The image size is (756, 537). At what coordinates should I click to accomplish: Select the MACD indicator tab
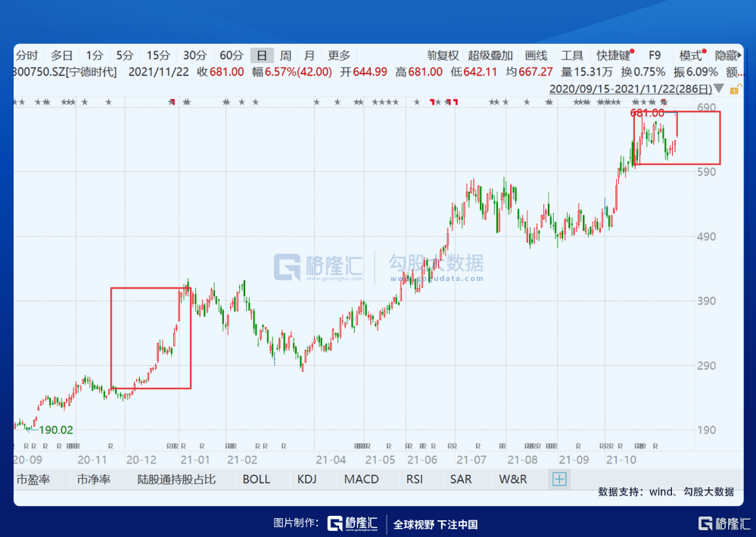click(x=361, y=479)
